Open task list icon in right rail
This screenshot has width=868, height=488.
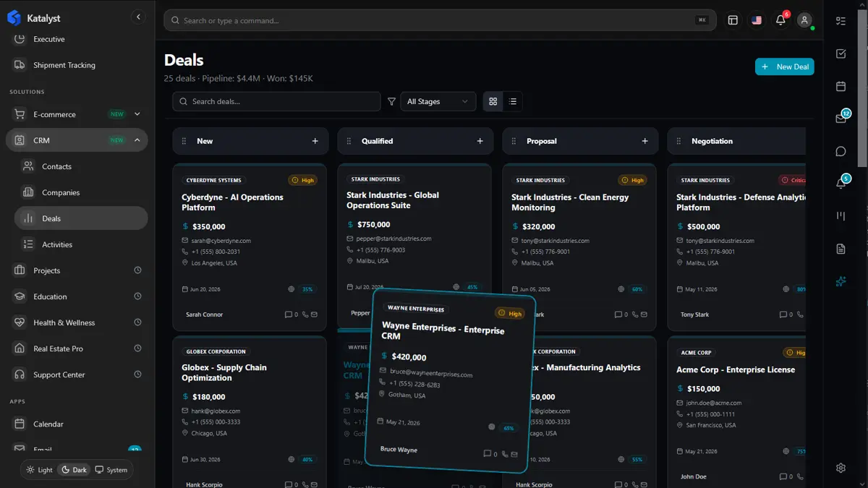pyautogui.click(x=841, y=21)
